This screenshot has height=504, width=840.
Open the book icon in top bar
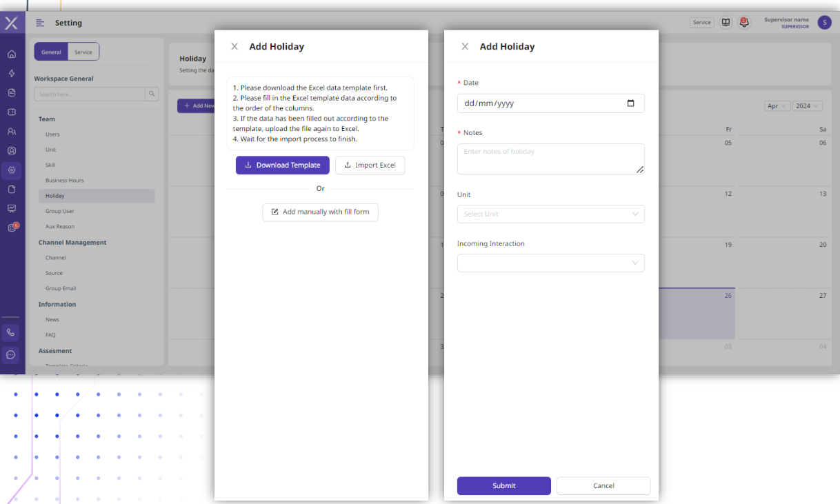tap(726, 23)
